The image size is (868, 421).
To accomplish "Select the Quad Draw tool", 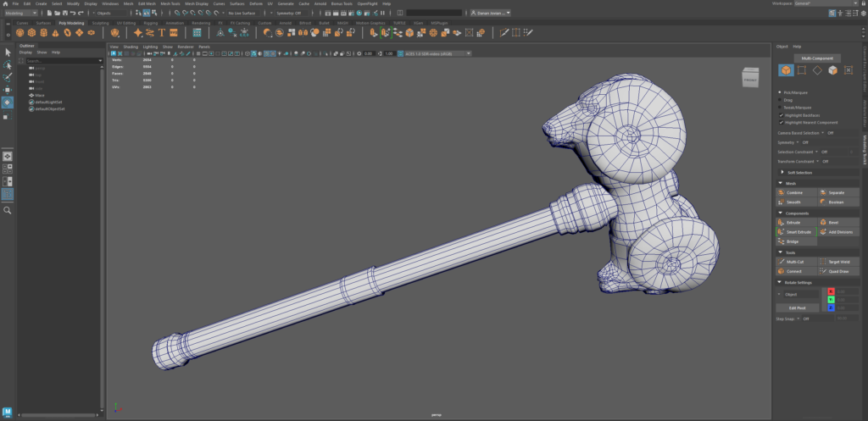I will pyautogui.click(x=837, y=271).
